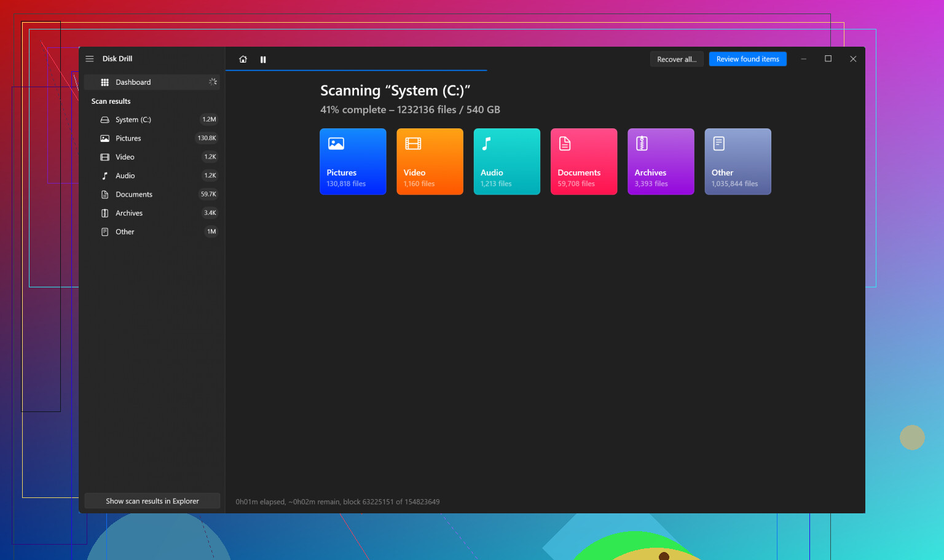Go to the home screen icon

click(x=243, y=60)
